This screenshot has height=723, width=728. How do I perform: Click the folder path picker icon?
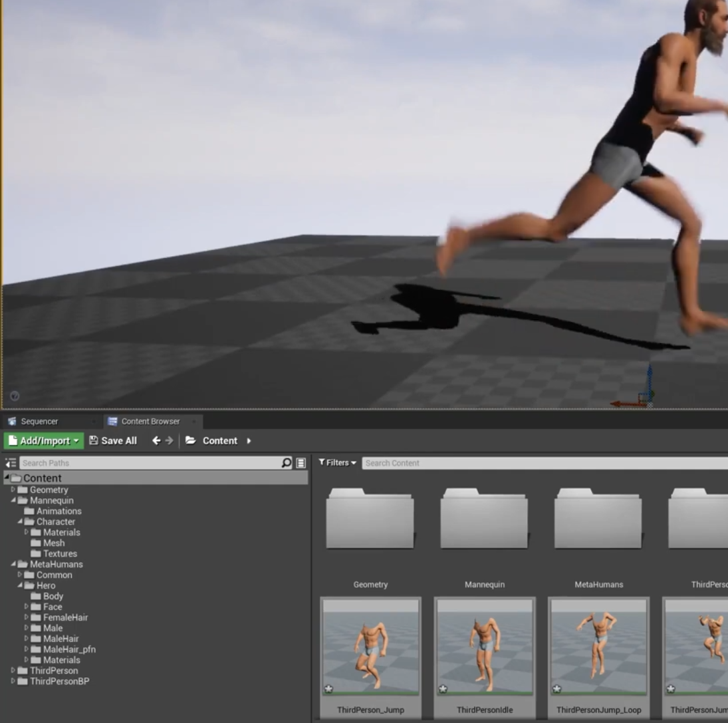tap(190, 440)
